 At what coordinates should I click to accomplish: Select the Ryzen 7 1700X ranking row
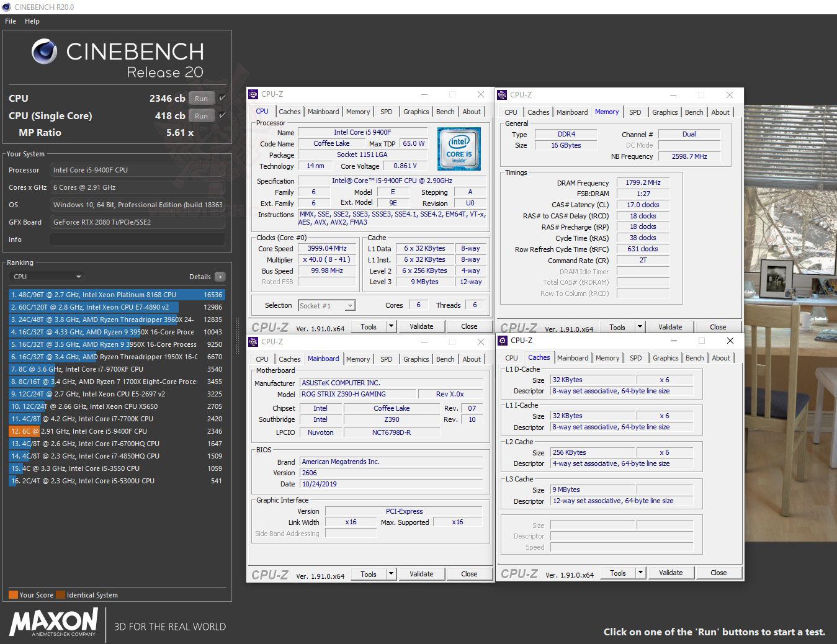tap(117, 382)
